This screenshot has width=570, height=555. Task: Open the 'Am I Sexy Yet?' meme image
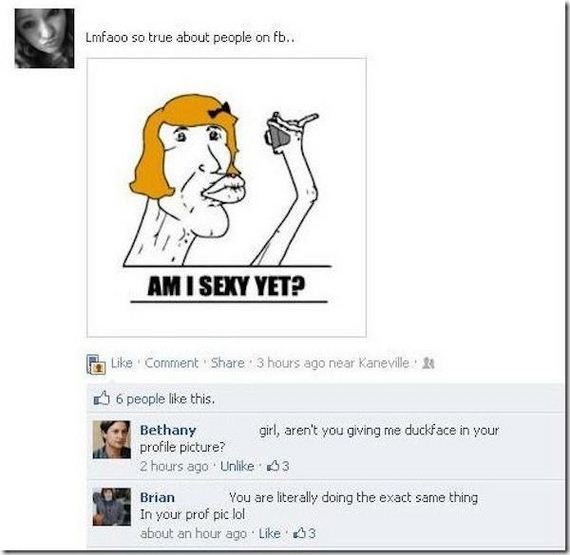tap(226, 197)
